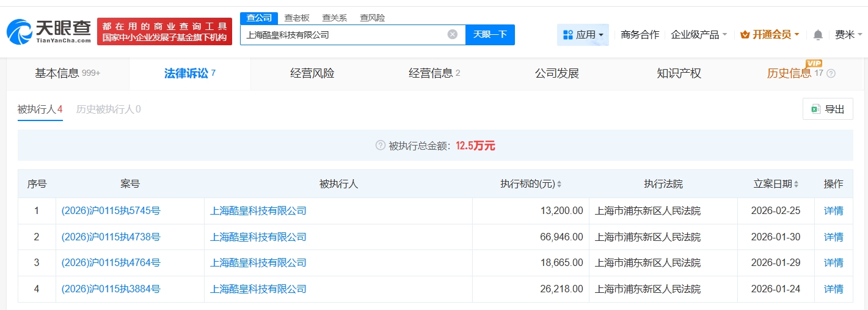
Task: Switch to 历史被执行人 sub-tab
Action: [x=108, y=109]
